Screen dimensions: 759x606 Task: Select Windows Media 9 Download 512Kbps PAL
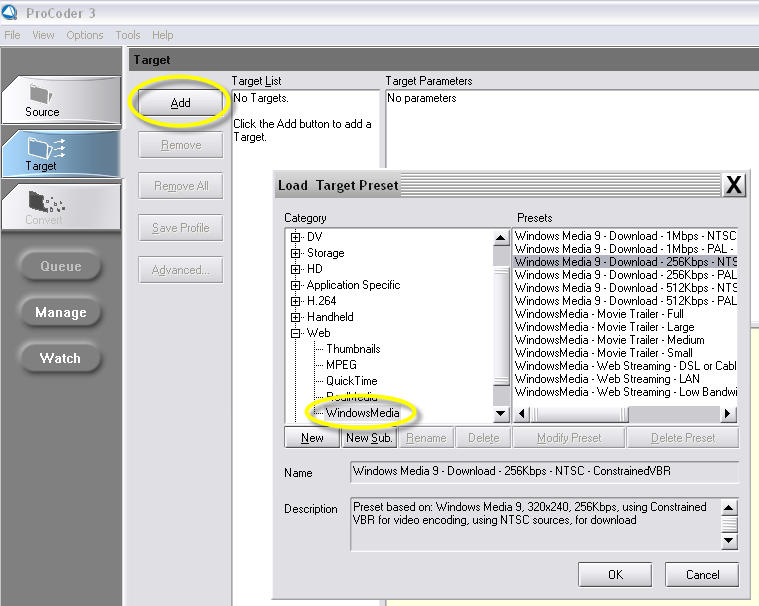[625, 301]
